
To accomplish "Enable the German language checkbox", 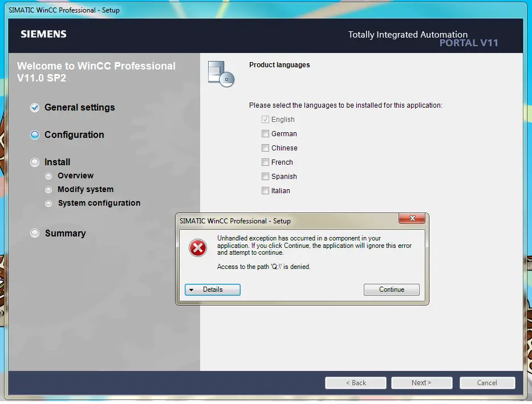I will tap(265, 133).
